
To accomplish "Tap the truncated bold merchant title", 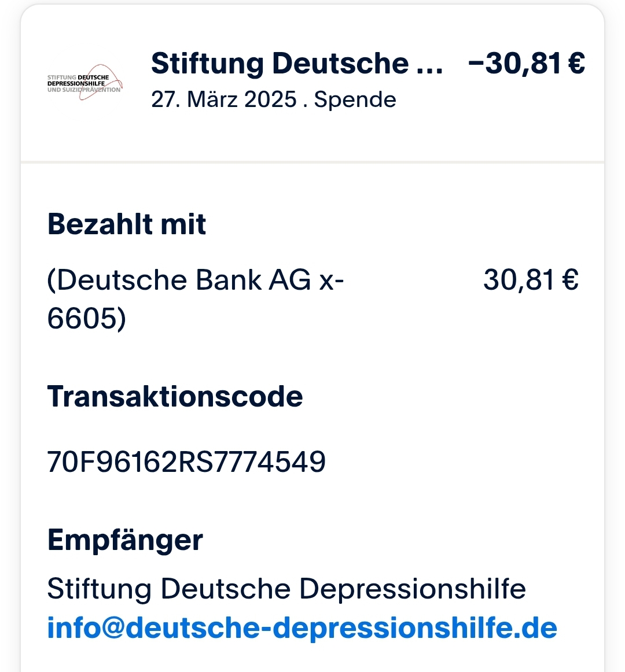I will click(x=280, y=64).
